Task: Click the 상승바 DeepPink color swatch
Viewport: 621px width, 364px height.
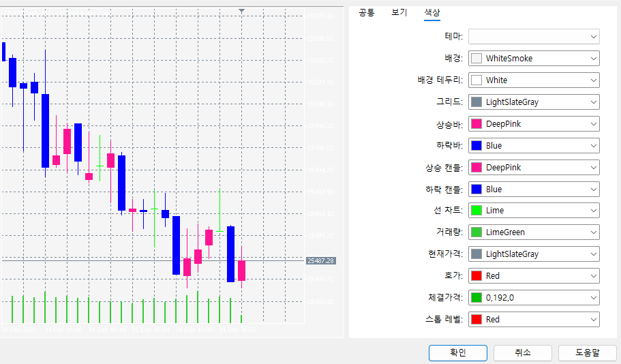Action: [x=476, y=124]
